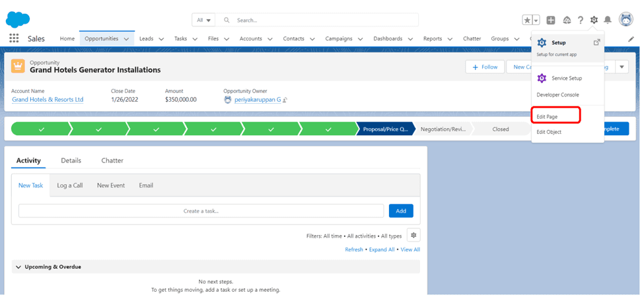Expand the Files tab chevron
This screenshot has width=644, height=301.
click(x=227, y=39)
